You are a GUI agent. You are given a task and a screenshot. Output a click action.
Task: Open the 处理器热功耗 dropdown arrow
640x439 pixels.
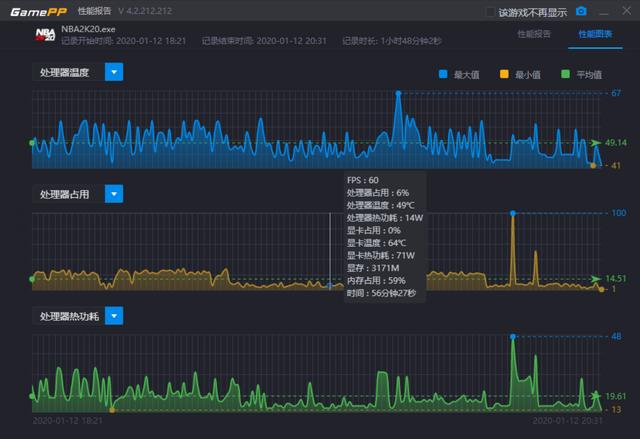[114, 316]
